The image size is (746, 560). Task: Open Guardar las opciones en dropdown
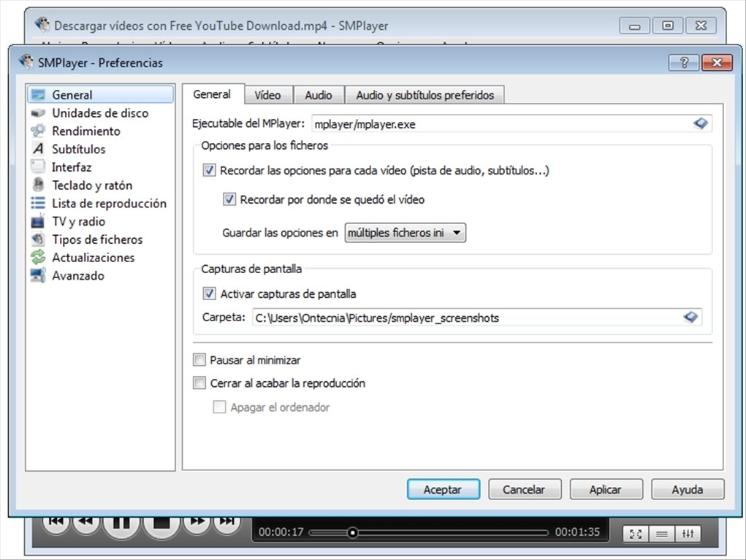click(x=405, y=232)
